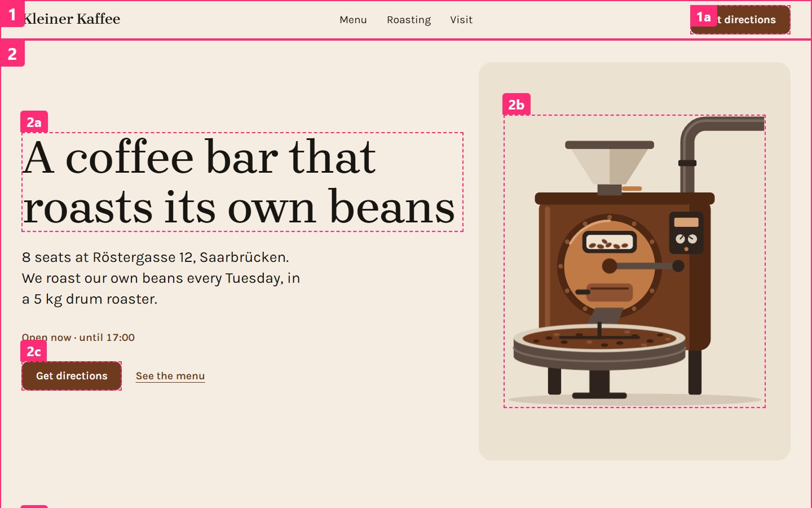Click the coffee roaster illustration
Image resolution: width=812 pixels, height=508 pixels.
pyautogui.click(x=634, y=261)
